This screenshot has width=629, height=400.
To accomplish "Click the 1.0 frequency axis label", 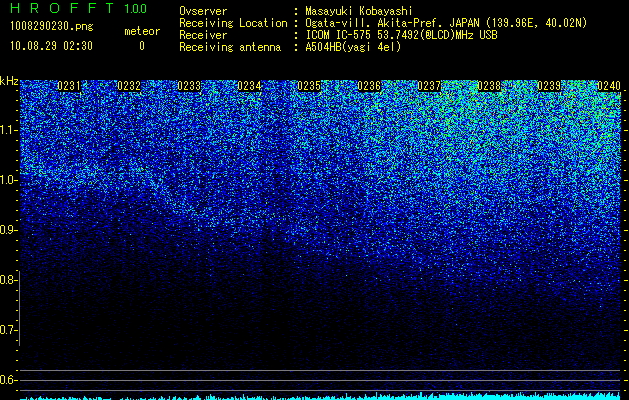I will pos(9,180).
